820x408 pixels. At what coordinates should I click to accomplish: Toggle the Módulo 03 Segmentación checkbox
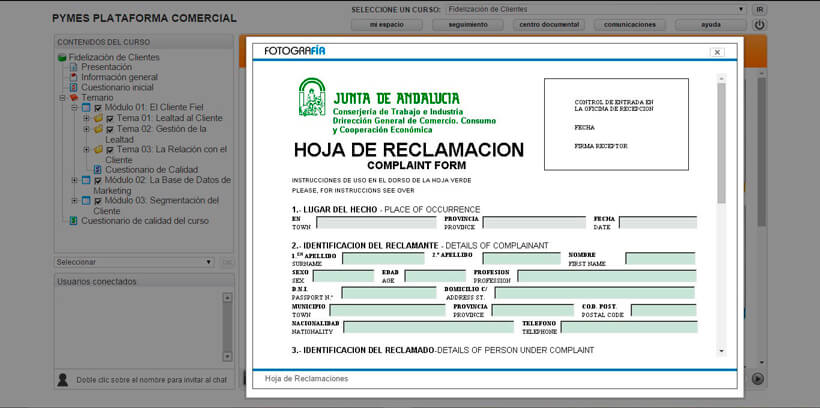[x=98, y=201]
